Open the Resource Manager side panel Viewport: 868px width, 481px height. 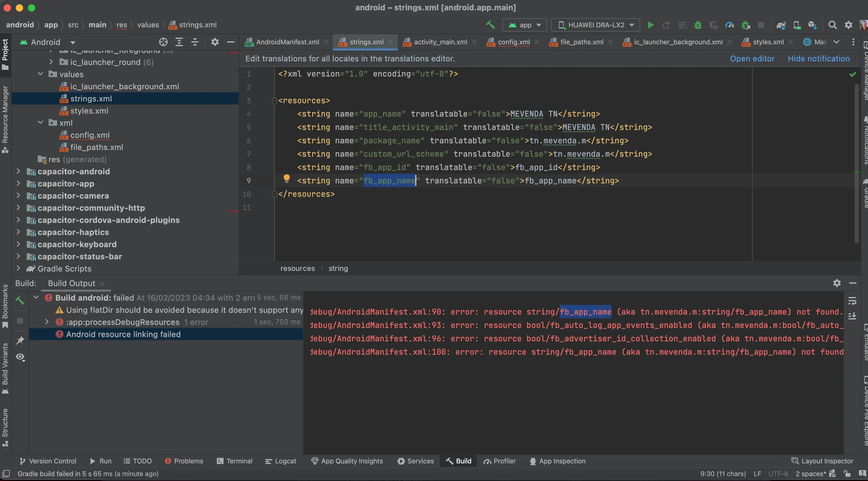(x=5, y=120)
